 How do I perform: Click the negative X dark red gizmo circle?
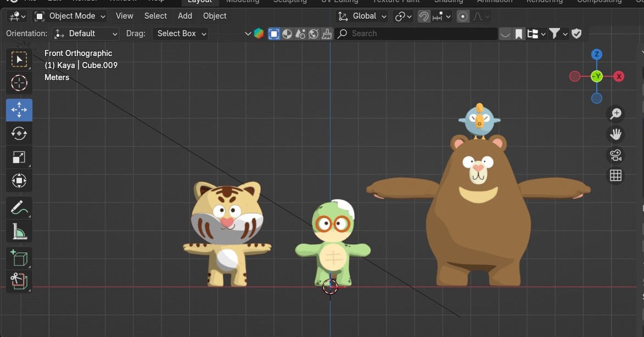point(575,76)
